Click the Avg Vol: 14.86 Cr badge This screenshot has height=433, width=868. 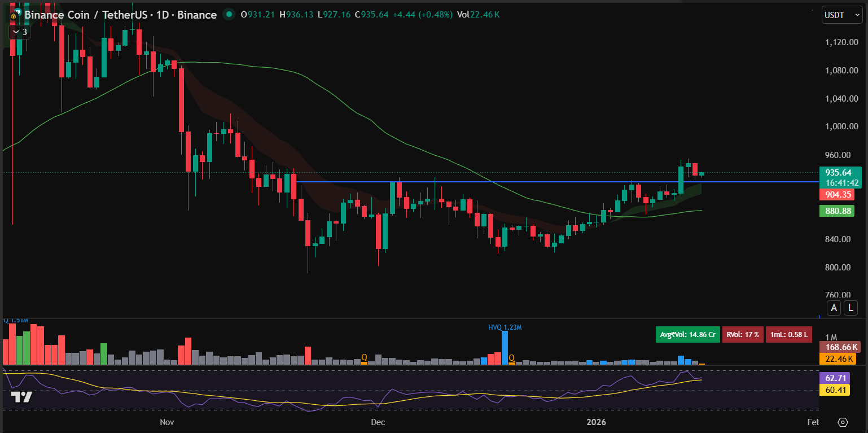click(x=687, y=334)
